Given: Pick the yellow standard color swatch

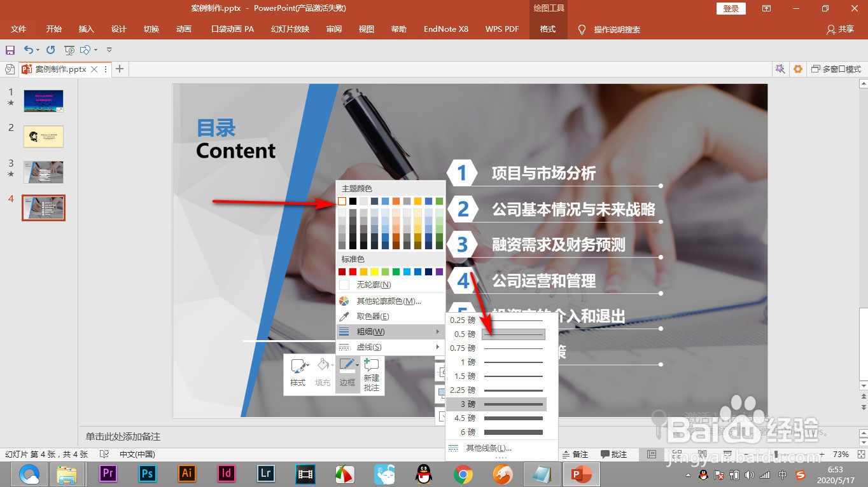Looking at the screenshot, I should 374,271.
